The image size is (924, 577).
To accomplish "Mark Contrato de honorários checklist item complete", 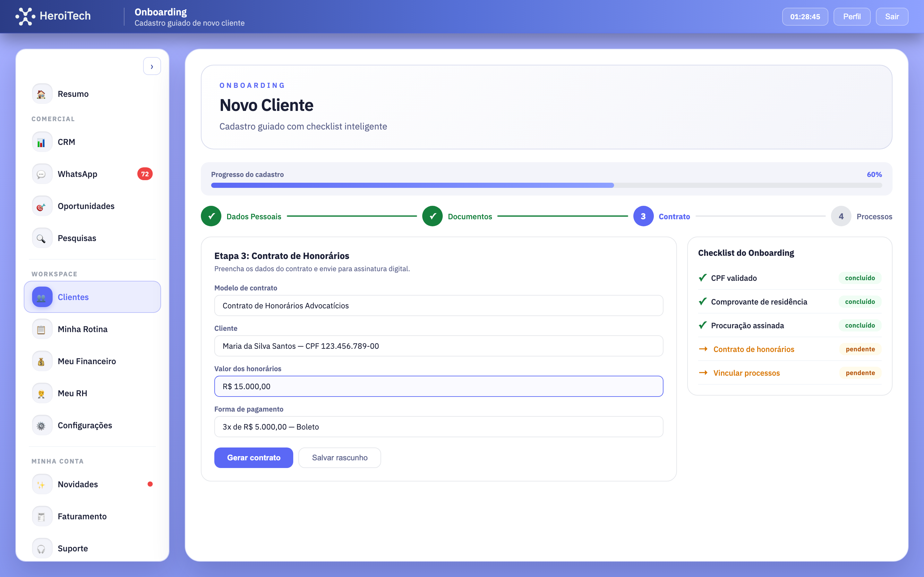I will tap(754, 349).
